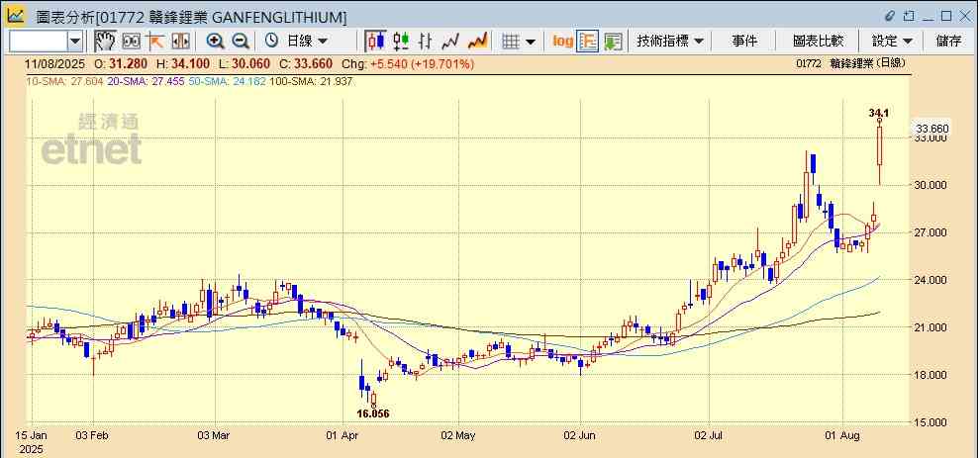Click the C: 33.660 close value
Screen dimensions: 980x458
tap(306, 63)
